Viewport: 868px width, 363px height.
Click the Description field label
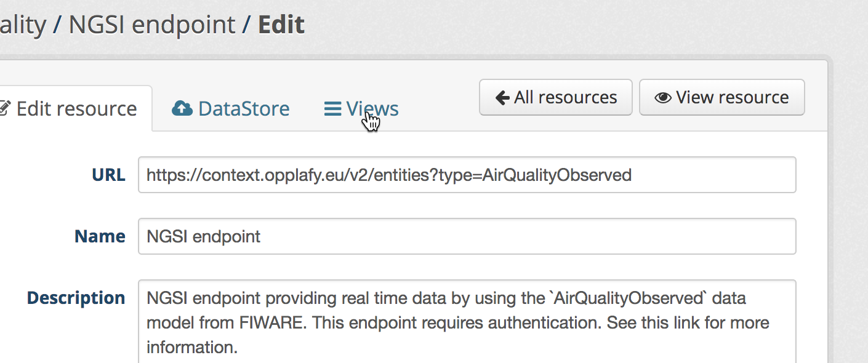pos(76,298)
